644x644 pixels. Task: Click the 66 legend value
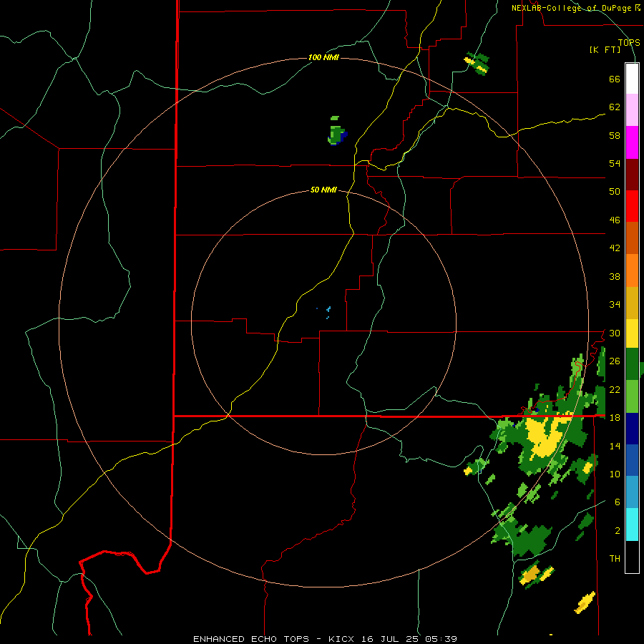pyautogui.click(x=615, y=79)
